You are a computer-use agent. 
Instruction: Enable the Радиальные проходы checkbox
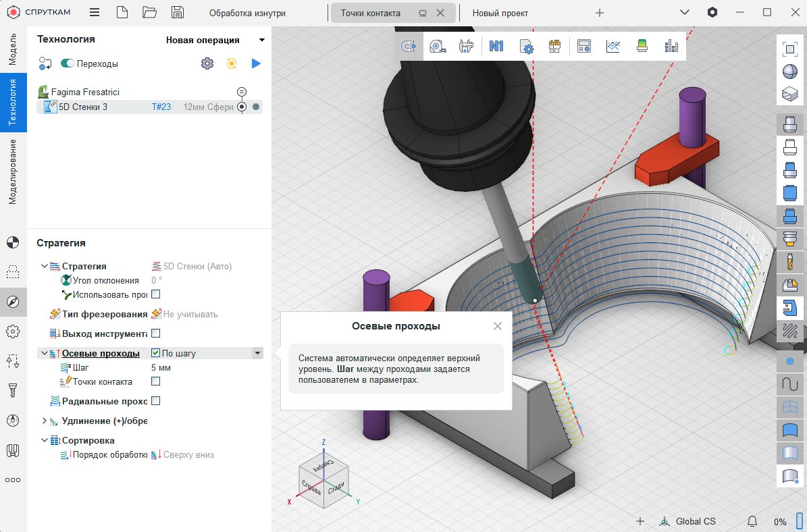coord(156,401)
